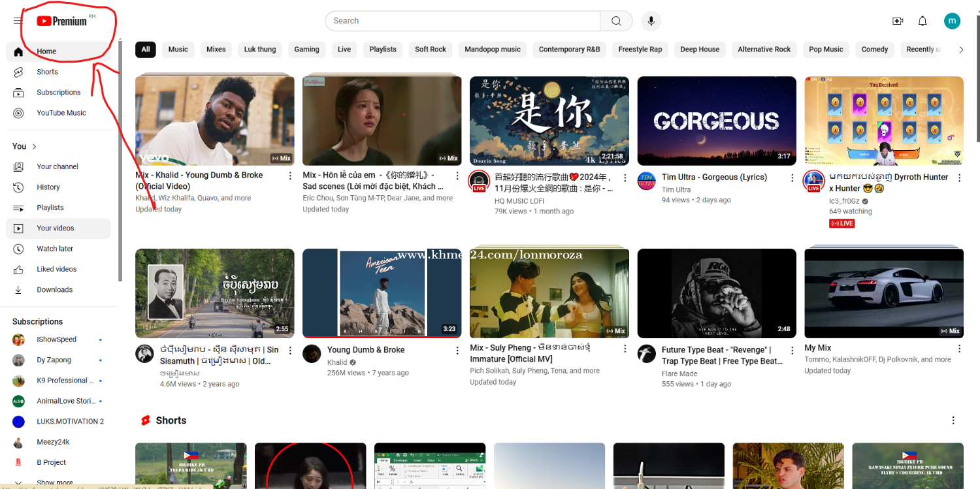
Task: Open Subscriptions in the sidebar
Action: (x=58, y=93)
